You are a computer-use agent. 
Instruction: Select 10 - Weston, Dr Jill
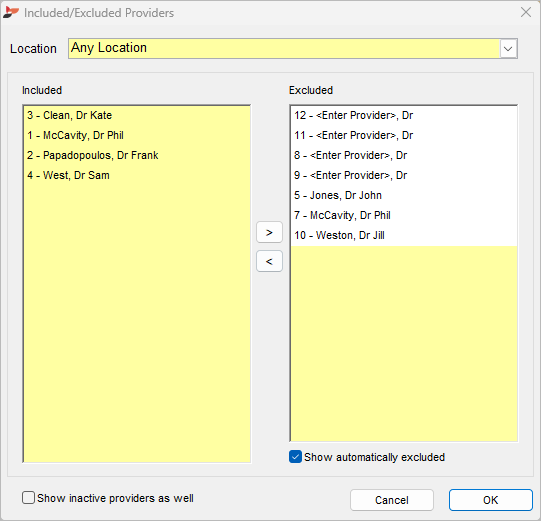tap(404, 235)
